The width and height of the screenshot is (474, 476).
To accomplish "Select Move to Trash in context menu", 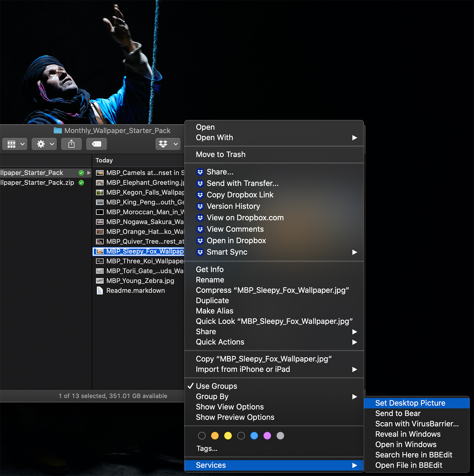I will click(x=221, y=154).
